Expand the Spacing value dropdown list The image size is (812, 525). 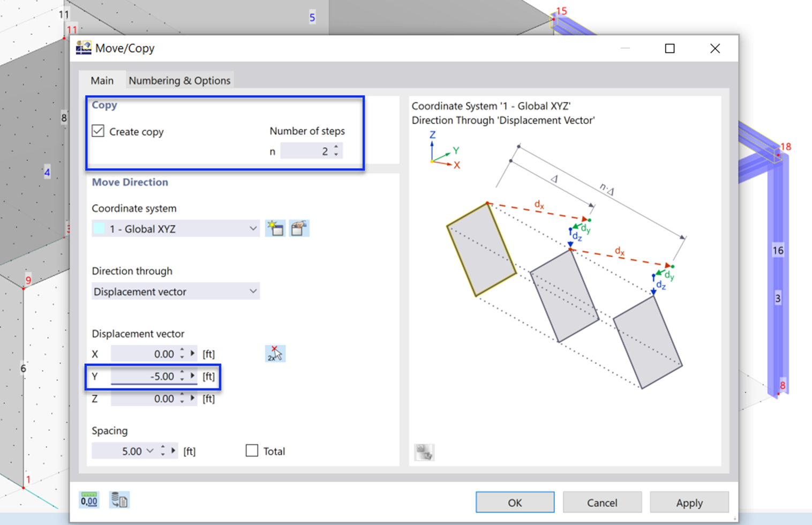point(150,451)
